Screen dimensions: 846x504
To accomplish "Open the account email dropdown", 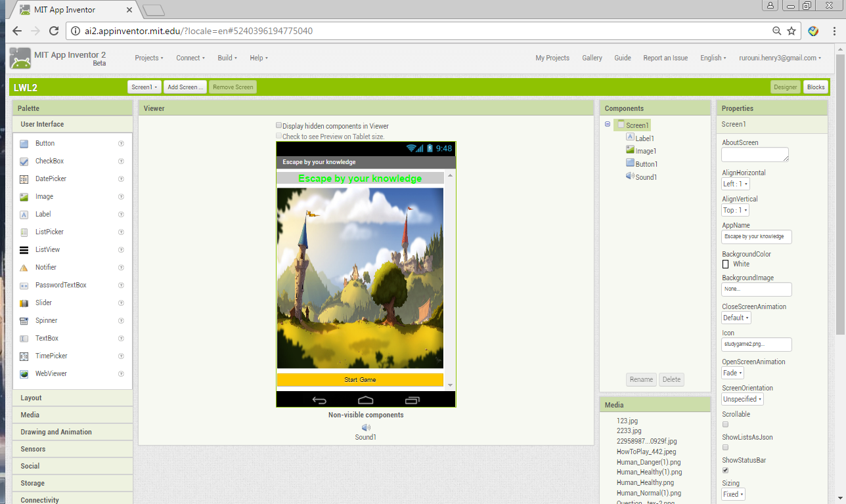I will click(x=780, y=58).
